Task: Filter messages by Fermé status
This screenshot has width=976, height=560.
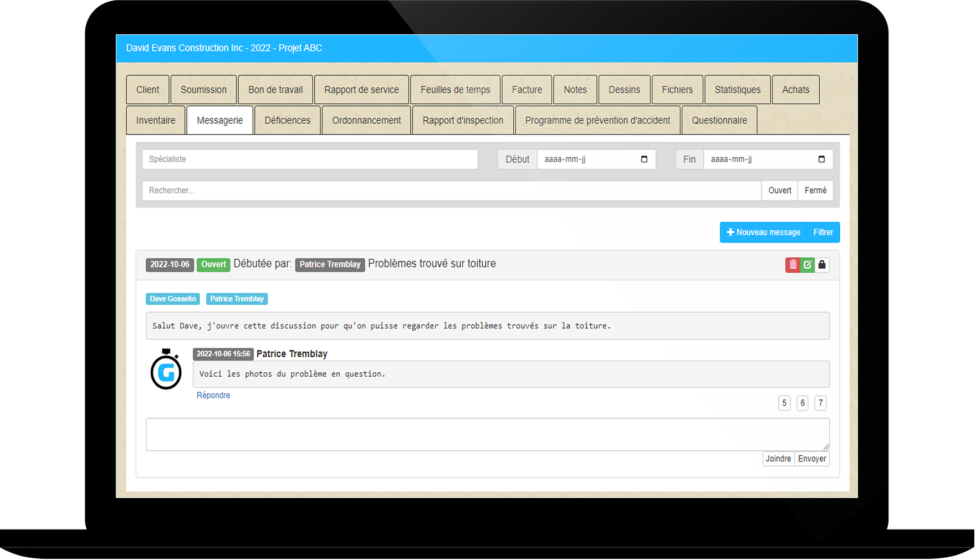Action: (x=815, y=191)
